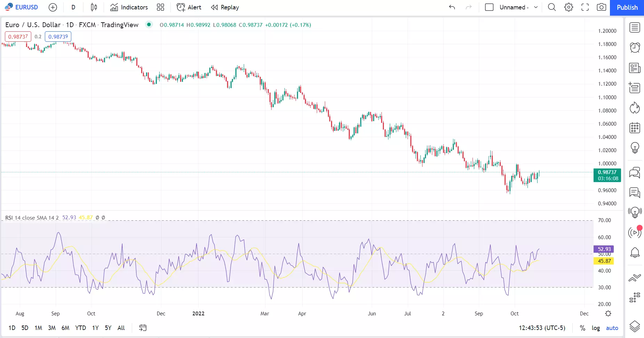Click the RSI 14 close SMA 14 2 legend
Image resolution: width=644 pixels, height=338 pixels.
coord(32,218)
